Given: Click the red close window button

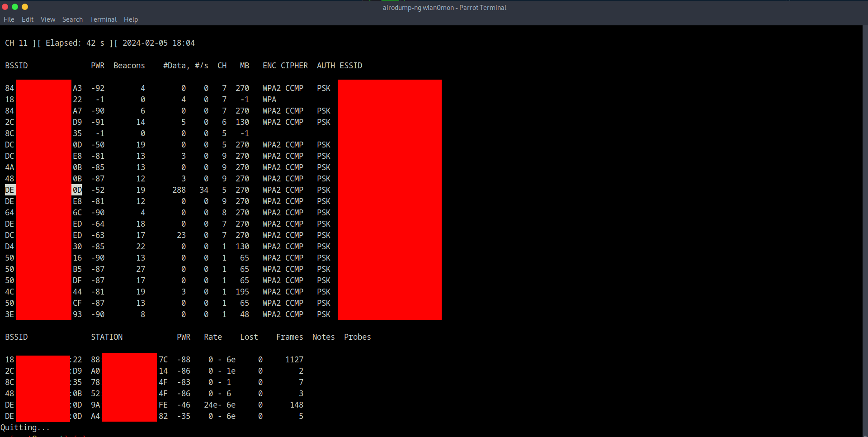Looking at the screenshot, I should click(5, 7).
